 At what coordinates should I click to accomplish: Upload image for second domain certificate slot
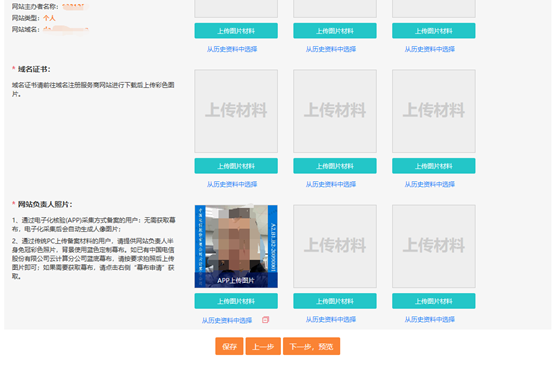335,166
